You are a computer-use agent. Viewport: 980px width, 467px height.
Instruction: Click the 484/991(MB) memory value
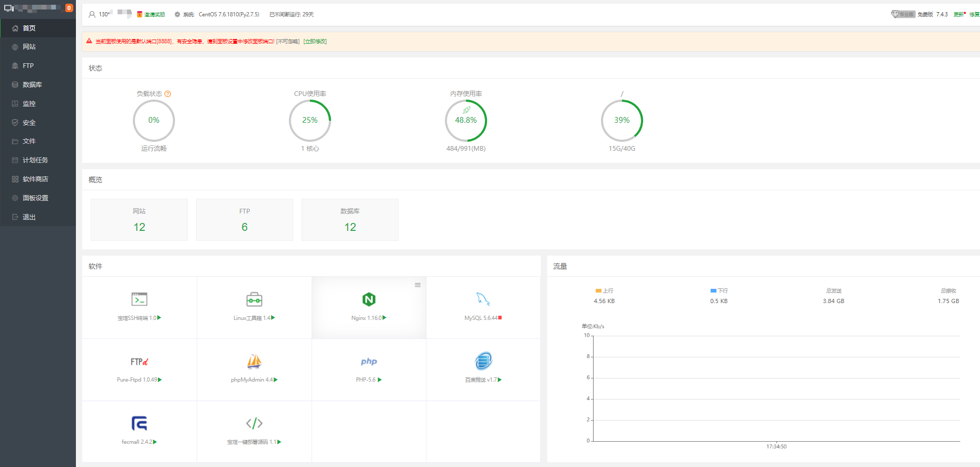pos(466,149)
